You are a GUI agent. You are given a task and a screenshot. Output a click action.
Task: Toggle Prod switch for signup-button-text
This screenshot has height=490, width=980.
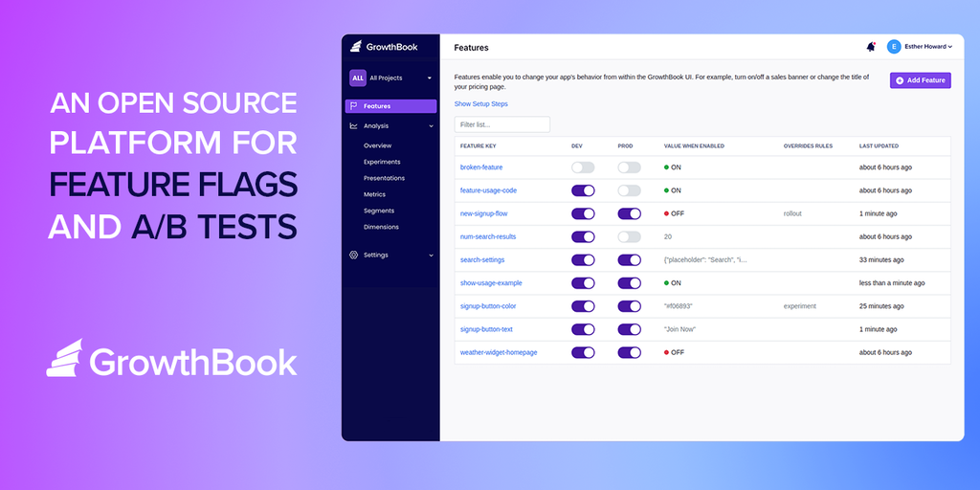630,329
